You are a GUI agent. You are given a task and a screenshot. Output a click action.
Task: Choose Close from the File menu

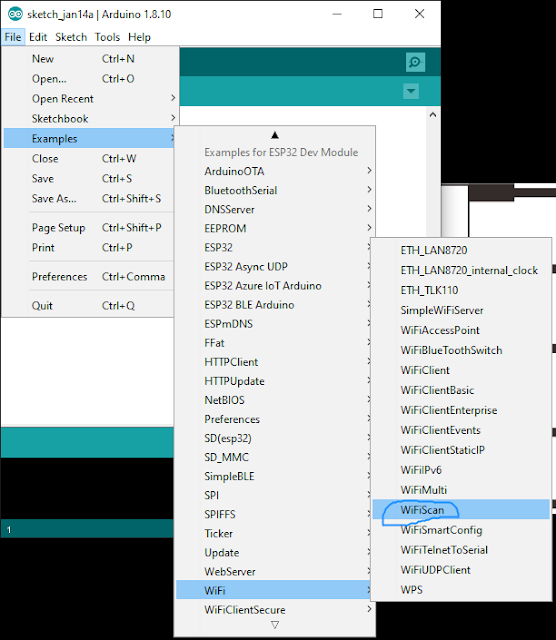(89, 159)
